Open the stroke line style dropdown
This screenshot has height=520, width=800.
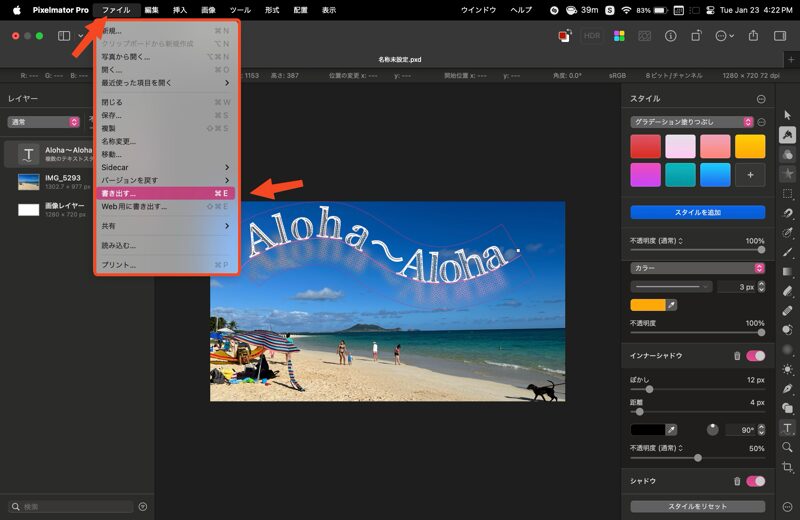click(x=671, y=287)
